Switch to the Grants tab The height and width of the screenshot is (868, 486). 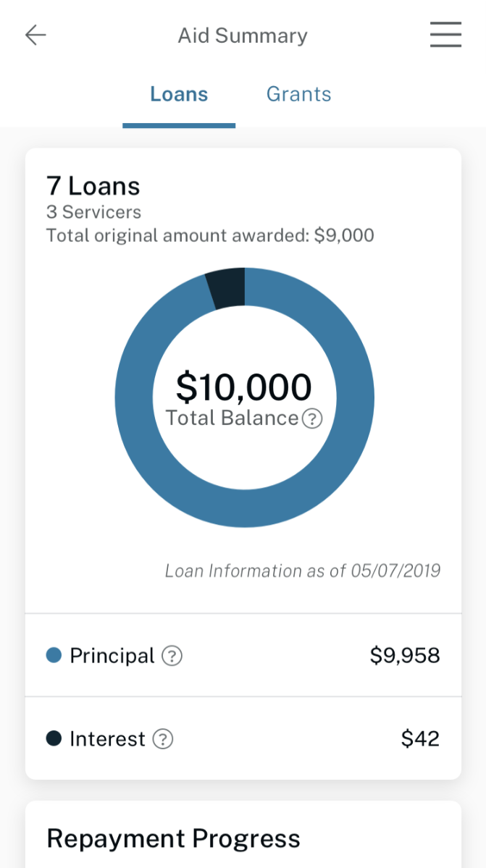(x=298, y=93)
